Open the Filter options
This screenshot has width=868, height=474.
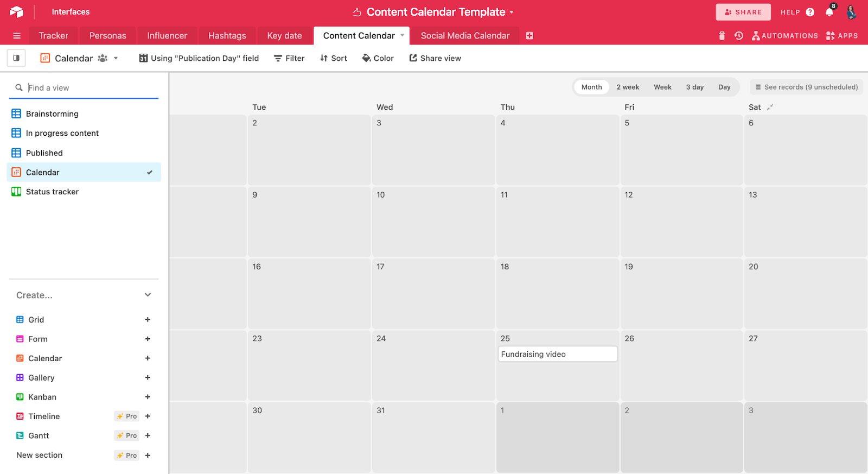tap(289, 58)
